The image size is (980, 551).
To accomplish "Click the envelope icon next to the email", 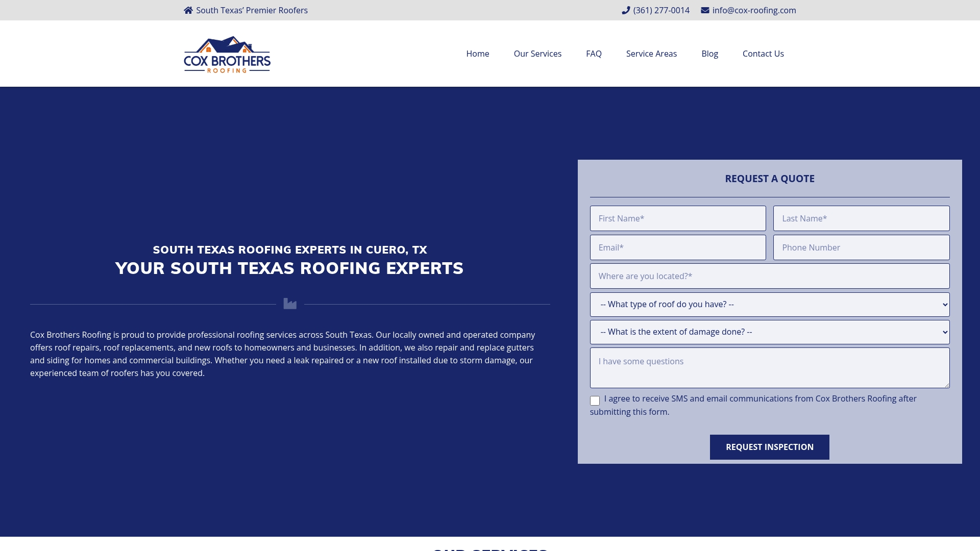I will tap(705, 10).
